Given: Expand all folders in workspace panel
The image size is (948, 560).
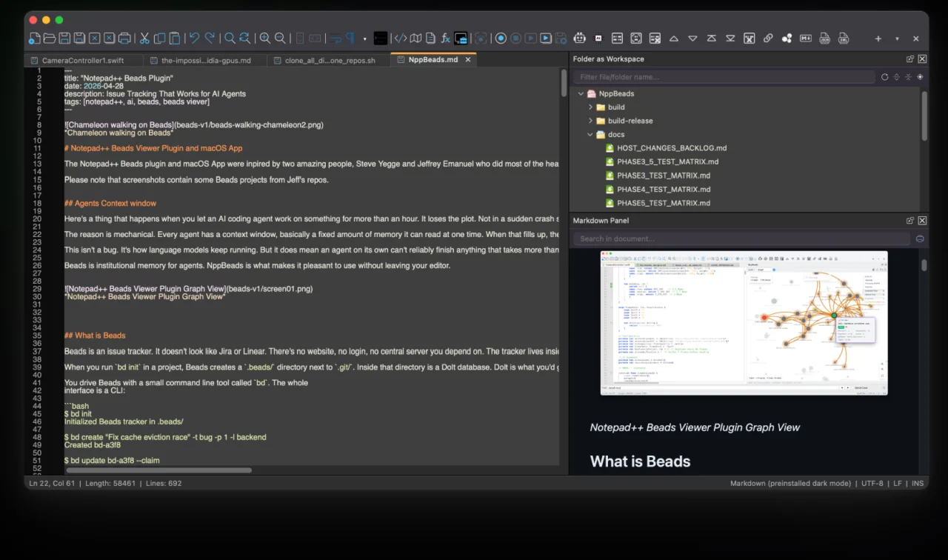Looking at the screenshot, I should click(896, 77).
